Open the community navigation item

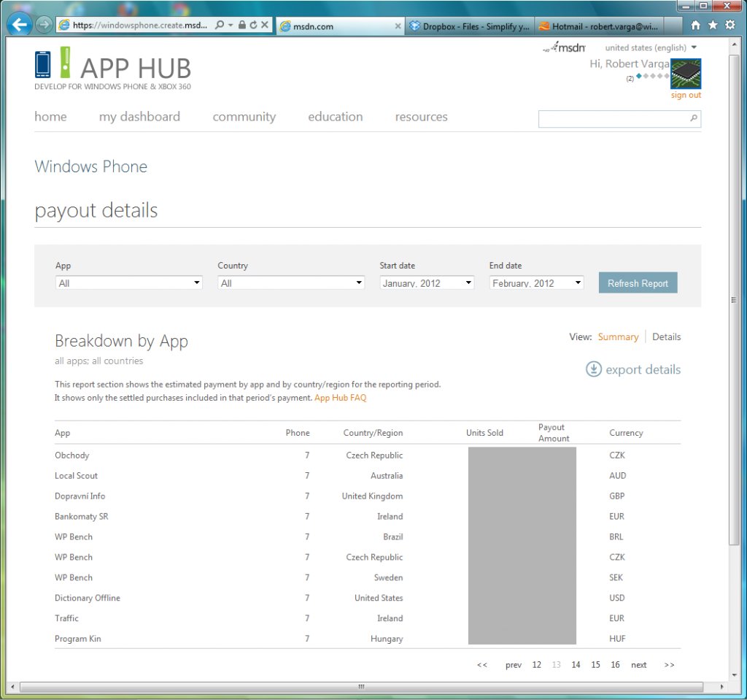tap(244, 117)
